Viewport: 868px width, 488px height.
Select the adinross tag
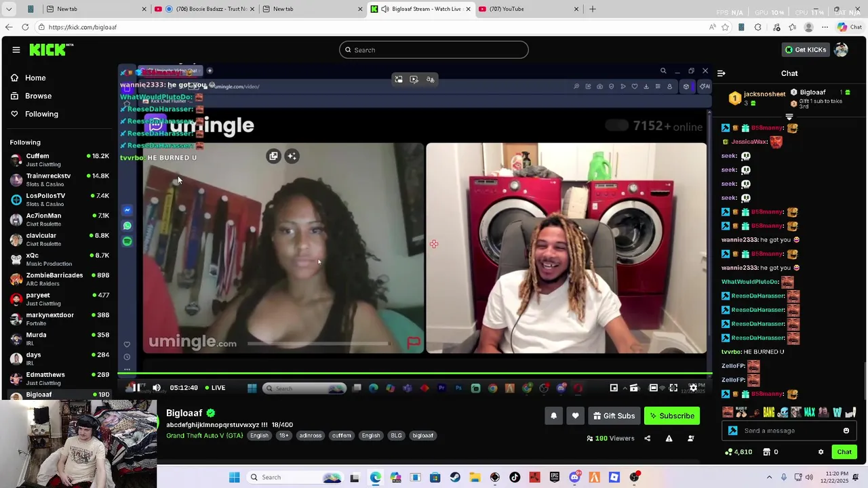pos(311,436)
